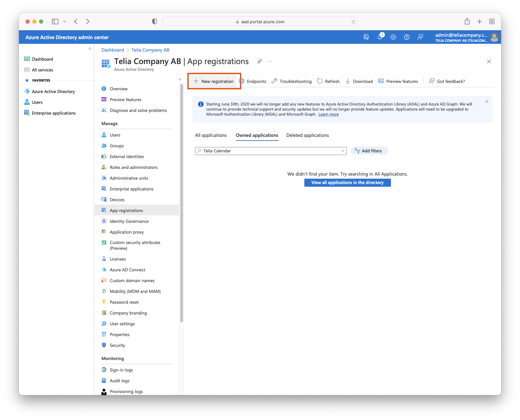Toggle Safari sidebar button
The height and width of the screenshot is (420, 520).
pyautogui.click(x=55, y=22)
